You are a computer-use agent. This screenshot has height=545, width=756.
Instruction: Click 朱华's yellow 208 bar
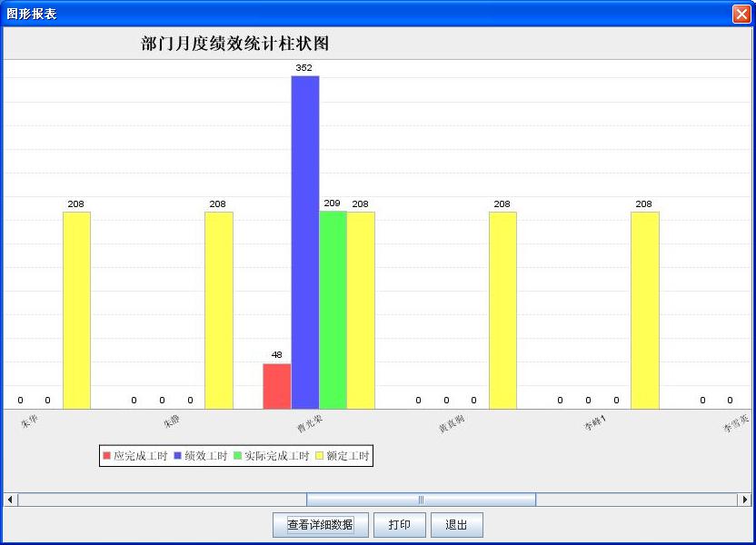click(x=76, y=309)
